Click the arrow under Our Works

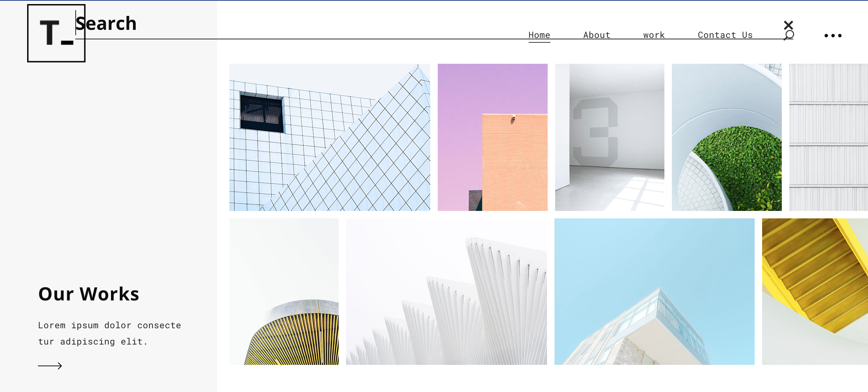click(50, 366)
